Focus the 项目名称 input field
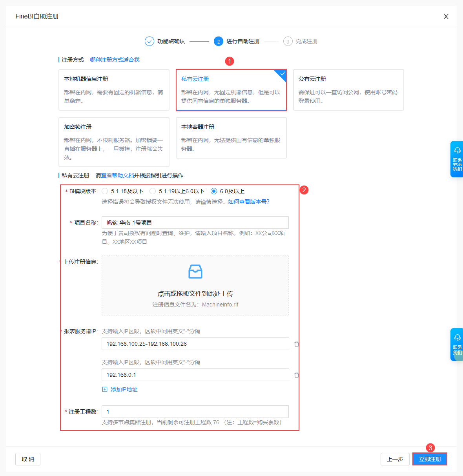Viewport: 463px width, 476px height. coord(195,222)
